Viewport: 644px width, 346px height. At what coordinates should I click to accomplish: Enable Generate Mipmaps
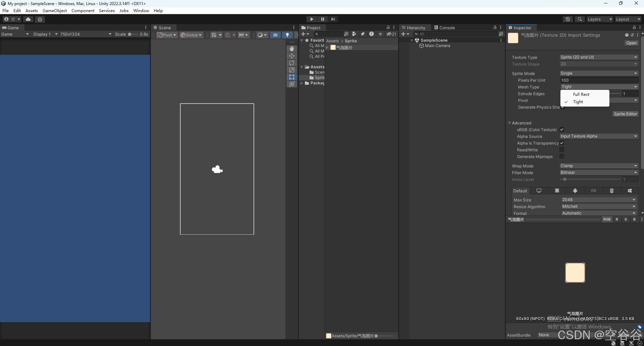[562, 156]
